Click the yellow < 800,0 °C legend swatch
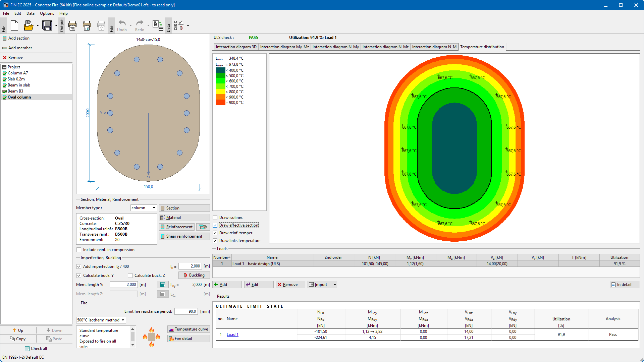Image resolution: width=644 pixels, height=362 pixels. 220,92
